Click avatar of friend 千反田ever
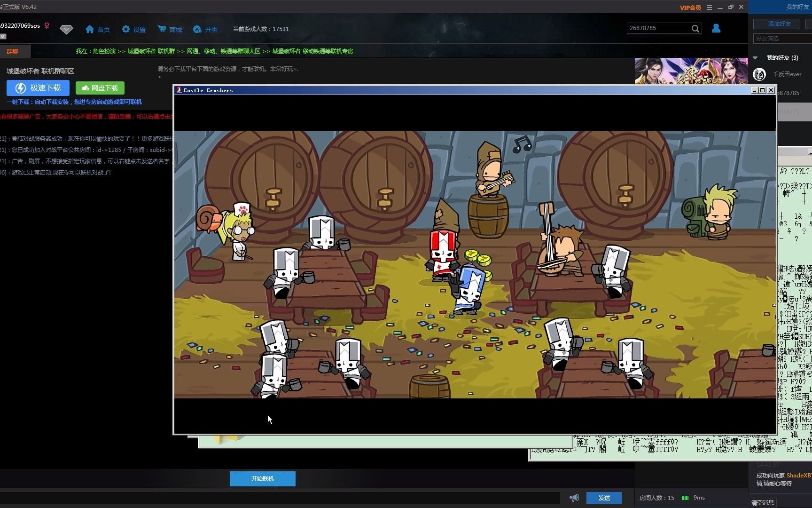This screenshot has width=812, height=508. (759, 74)
